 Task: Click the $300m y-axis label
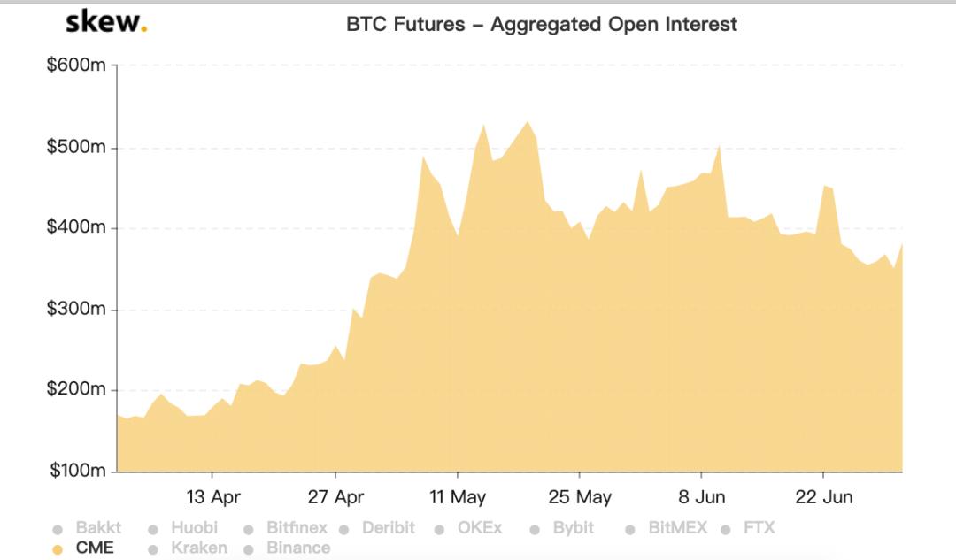tap(76, 310)
